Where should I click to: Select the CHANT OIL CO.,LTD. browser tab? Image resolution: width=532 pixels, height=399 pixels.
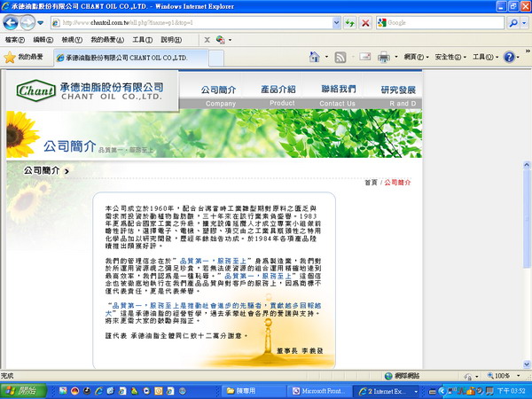[130, 58]
